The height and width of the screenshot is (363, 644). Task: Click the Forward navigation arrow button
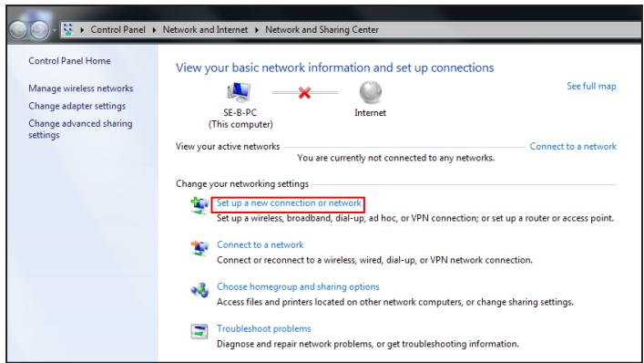click(x=39, y=29)
